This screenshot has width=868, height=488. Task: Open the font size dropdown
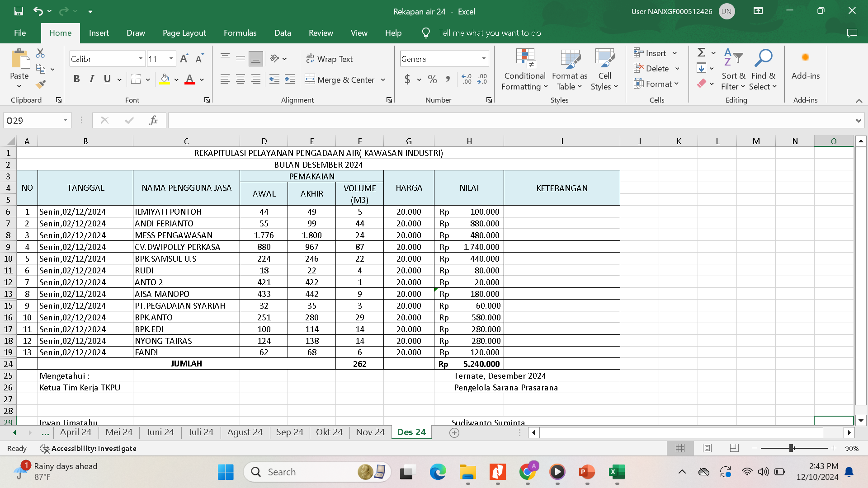[171, 59]
